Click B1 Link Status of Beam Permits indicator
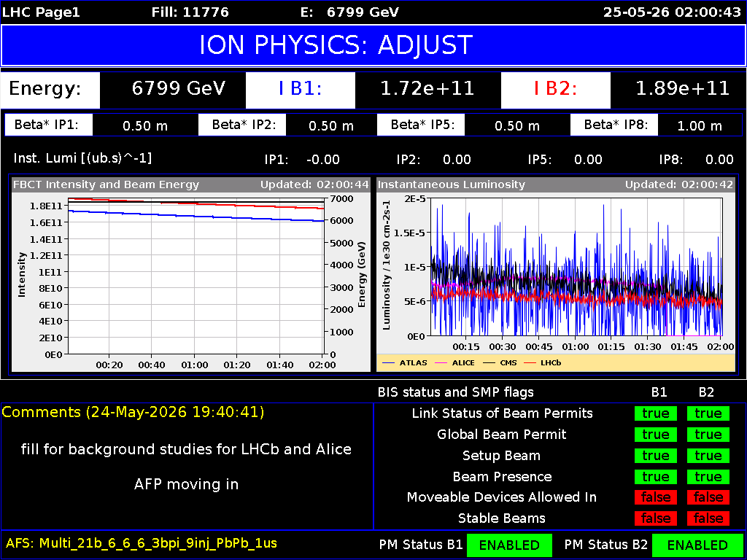Image resolution: width=747 pixels, height=560 pixels. (656, 414)
